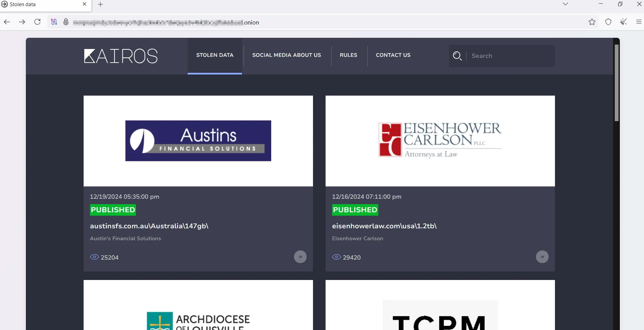Minimize the browser window
This screenshot has width=644, height=330.
(601, 4)
